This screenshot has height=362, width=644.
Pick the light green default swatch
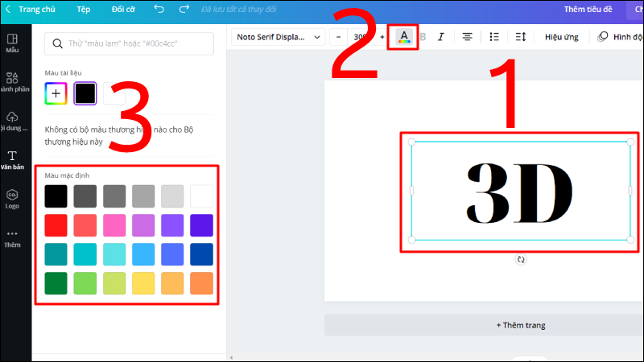tap(85, 283)
